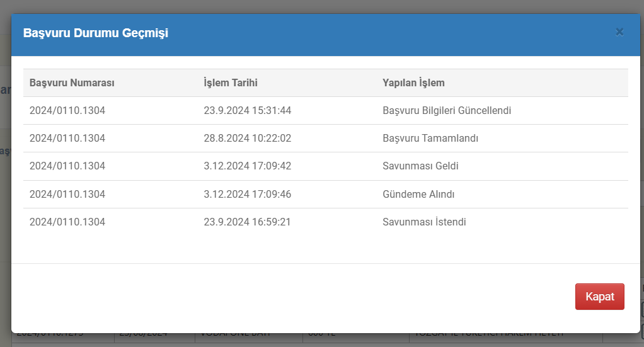Click the date 23.9.2024 16:59:21
644x347 pixels.
pyautogui.click(x=247, y=222)
